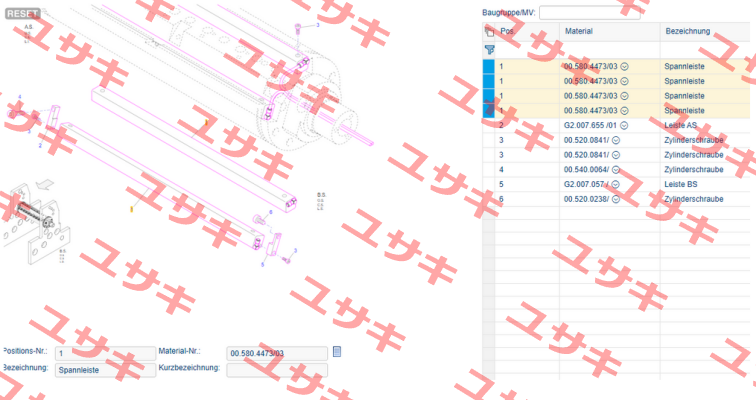Click callout 4 at the left of the drawing
This screenshot has width=756, height=400.
tap(20, 97)
